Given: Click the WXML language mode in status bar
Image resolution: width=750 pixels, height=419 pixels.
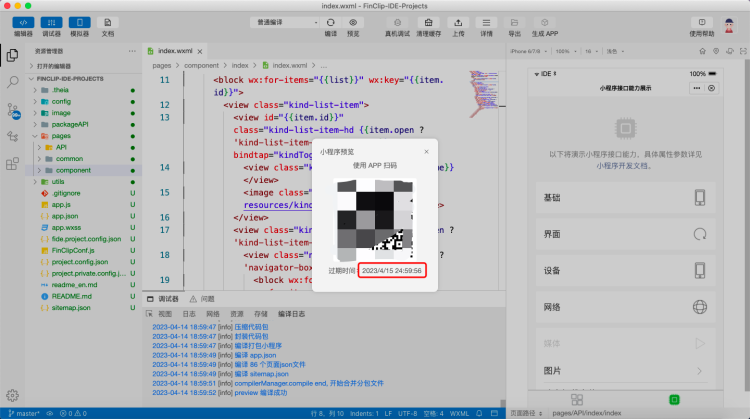Looking at the screenshot, I should (459, 413).
